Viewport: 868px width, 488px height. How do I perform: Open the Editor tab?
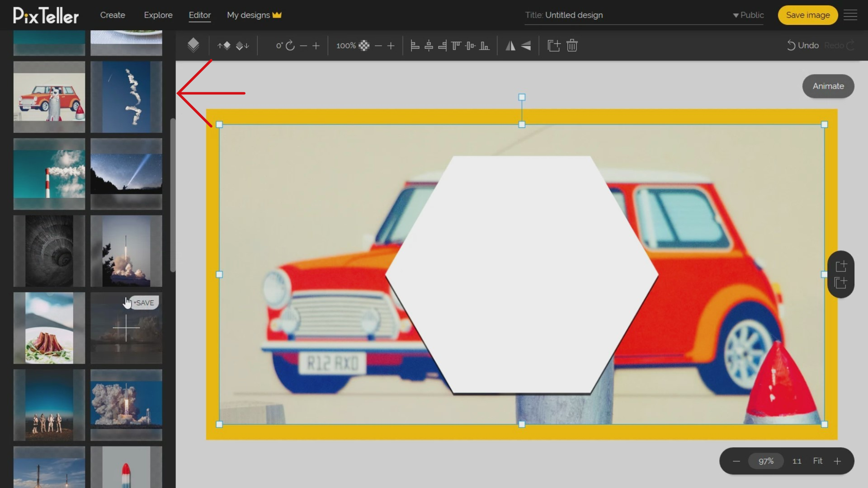(200, 15)
